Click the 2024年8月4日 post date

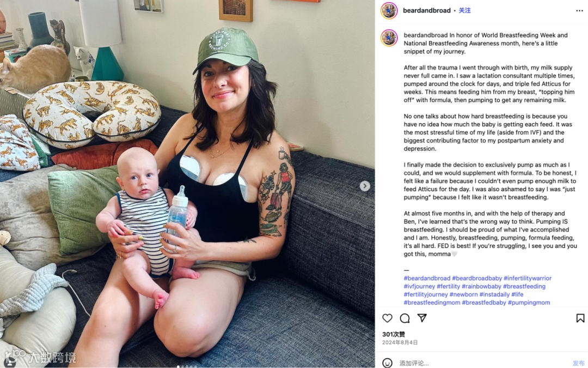coord(400,342)
